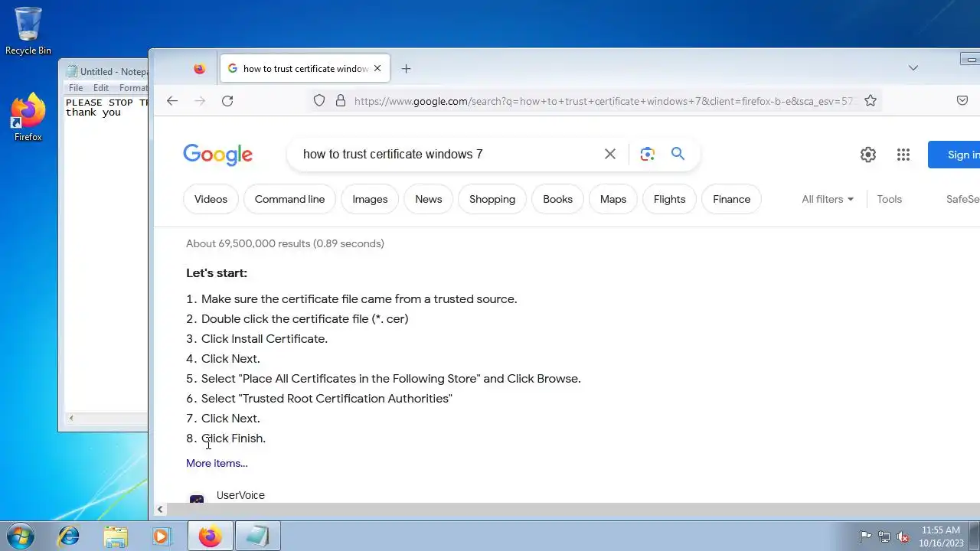Image resolution: width=980 pixels, height=551 pixels.
Task: Open the Google apps grid
Action: click(903, 155)
